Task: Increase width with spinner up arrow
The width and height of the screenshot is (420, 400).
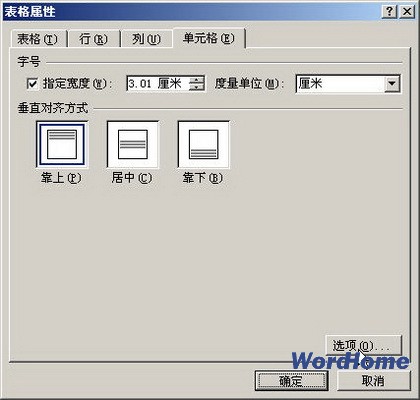Action: [x=196, y=80]
